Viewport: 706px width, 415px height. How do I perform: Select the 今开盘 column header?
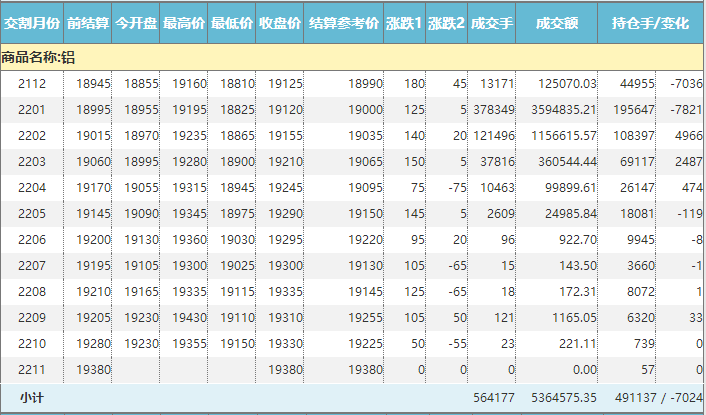click(136, 22)
